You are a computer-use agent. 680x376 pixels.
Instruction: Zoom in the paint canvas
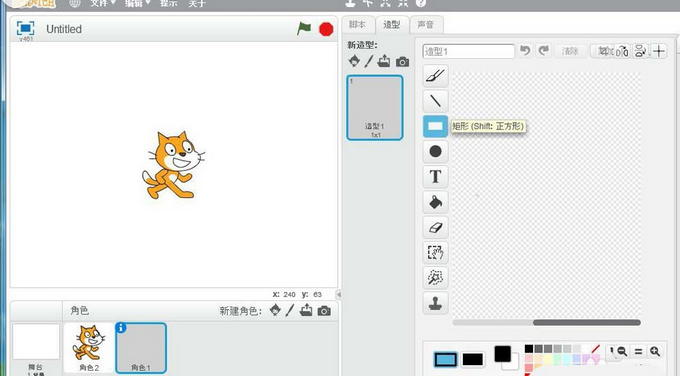point(655,351)
